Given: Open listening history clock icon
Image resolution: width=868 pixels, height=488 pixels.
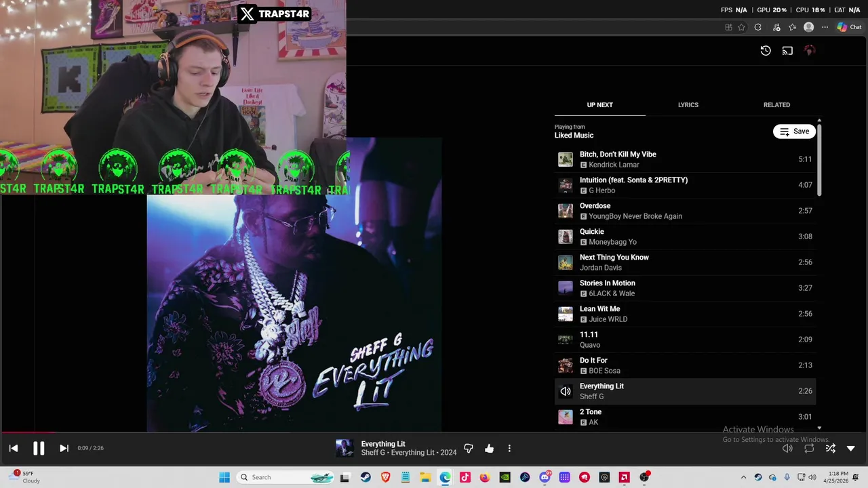Looking at the screenshot, I should click(766, 50).
